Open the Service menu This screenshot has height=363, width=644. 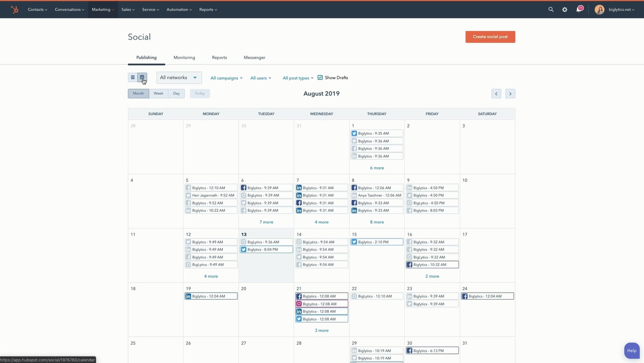[151, 10]
